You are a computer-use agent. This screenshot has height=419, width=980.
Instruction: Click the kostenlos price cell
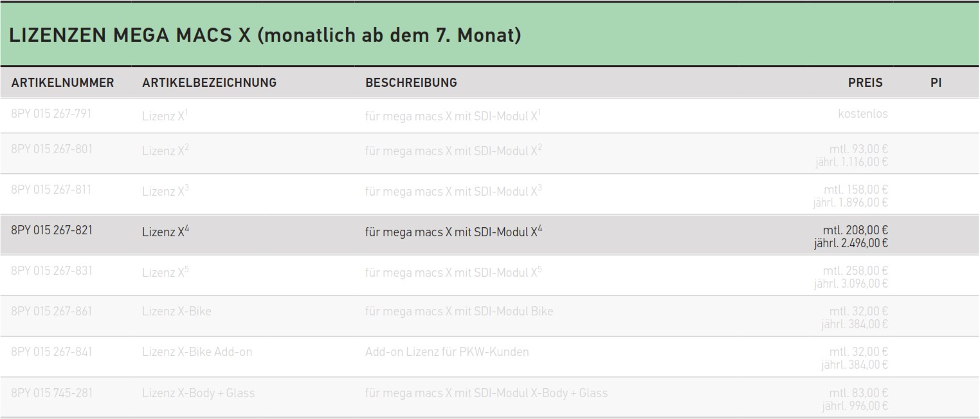(x=863, y=114)
